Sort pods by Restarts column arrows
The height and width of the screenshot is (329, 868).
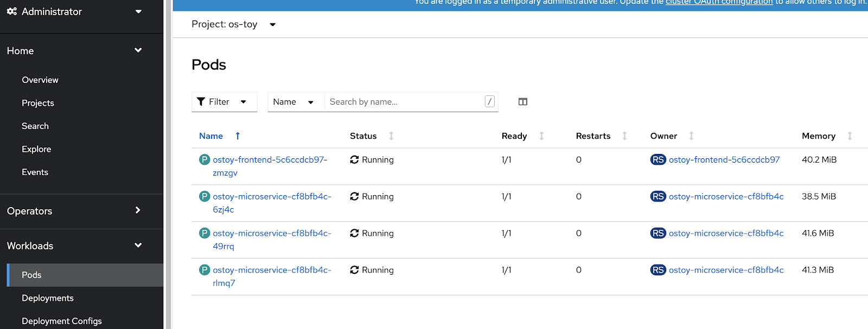click(x=624, y=136)
